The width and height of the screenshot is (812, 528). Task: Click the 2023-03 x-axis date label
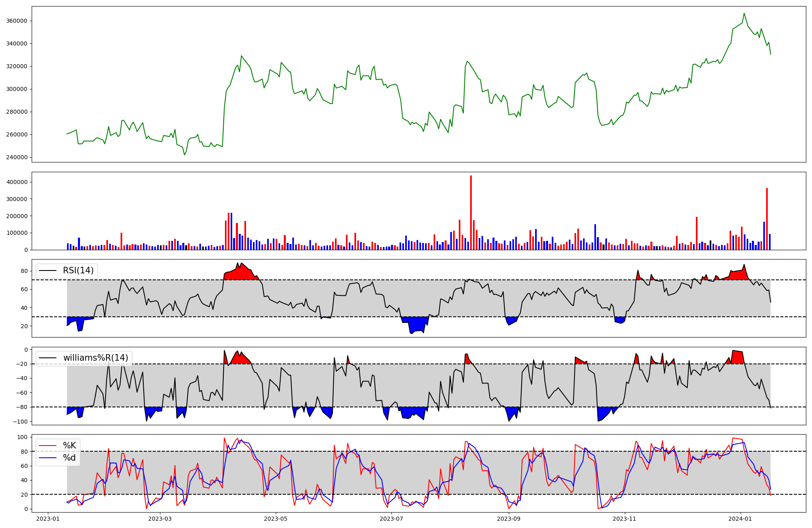[x=160, y=519]
